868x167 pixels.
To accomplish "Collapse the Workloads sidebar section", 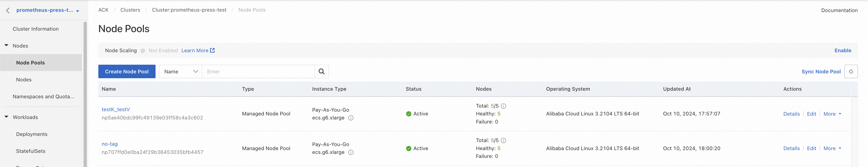I will 6,117.
